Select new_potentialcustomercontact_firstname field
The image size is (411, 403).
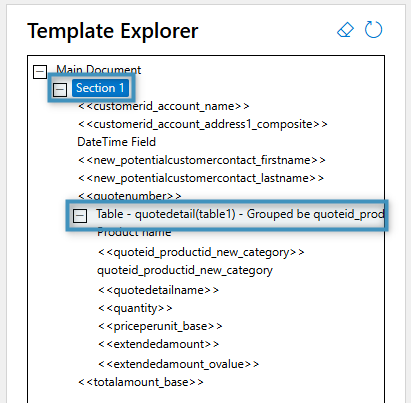[x=201, y=160]
